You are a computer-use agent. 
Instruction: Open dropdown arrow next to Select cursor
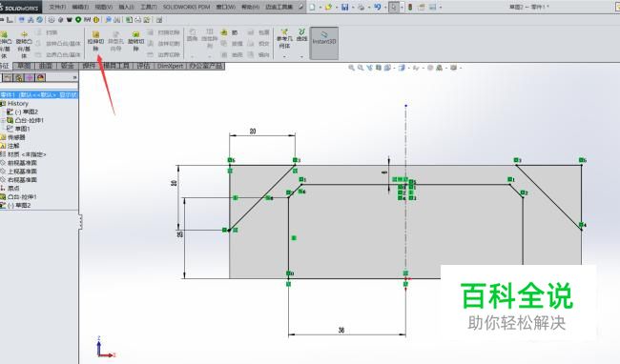[402, 7]
